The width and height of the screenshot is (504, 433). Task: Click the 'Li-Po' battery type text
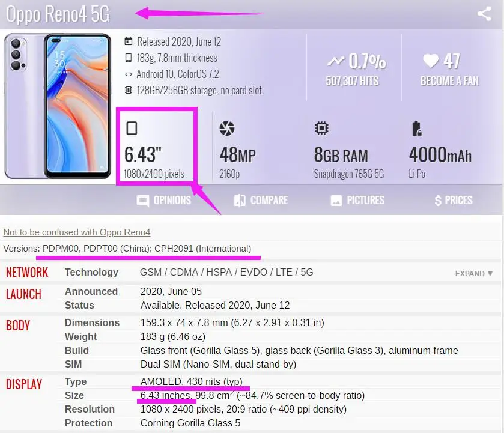coord(417,174)
